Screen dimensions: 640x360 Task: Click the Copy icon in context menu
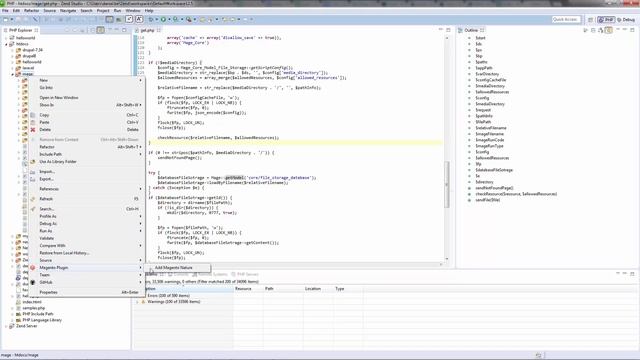pyautogui.click(x=33, y=115)
